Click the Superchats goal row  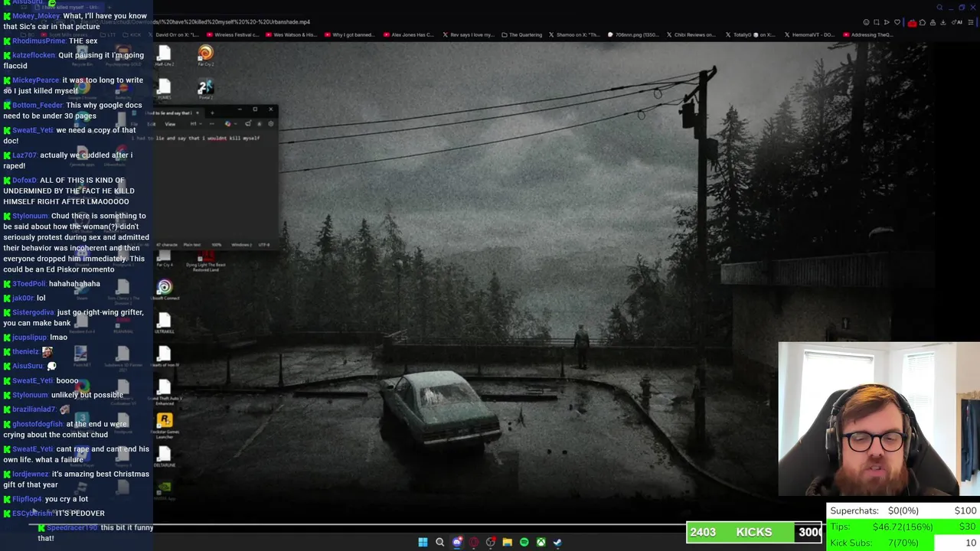pos(903,510)
